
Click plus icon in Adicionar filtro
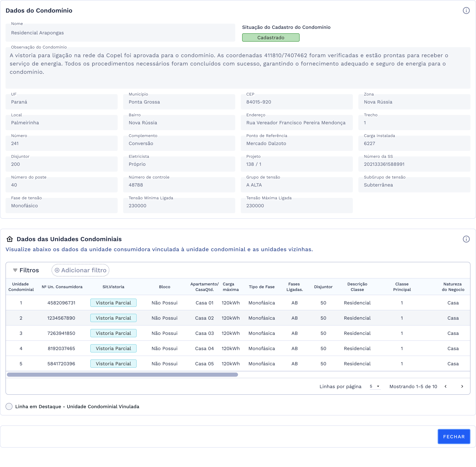57,270
